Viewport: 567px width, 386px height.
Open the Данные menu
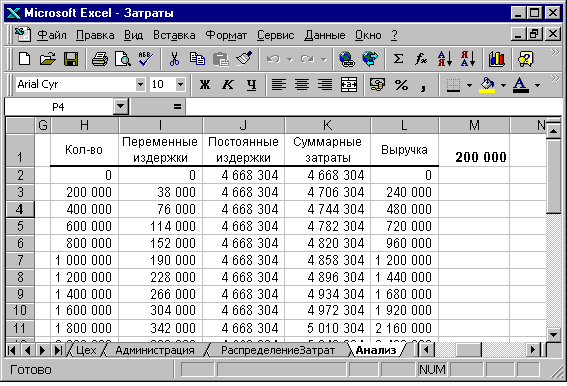click(325, 35)
